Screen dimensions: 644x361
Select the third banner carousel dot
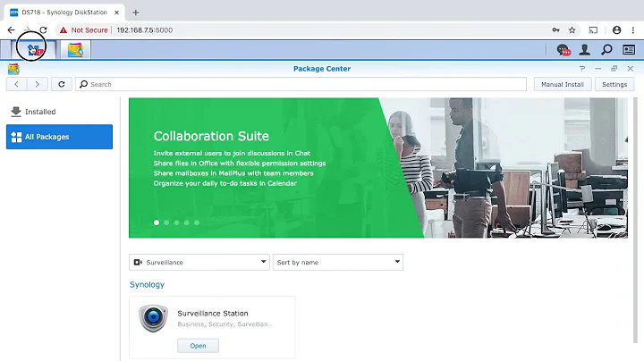pos(176,222)
